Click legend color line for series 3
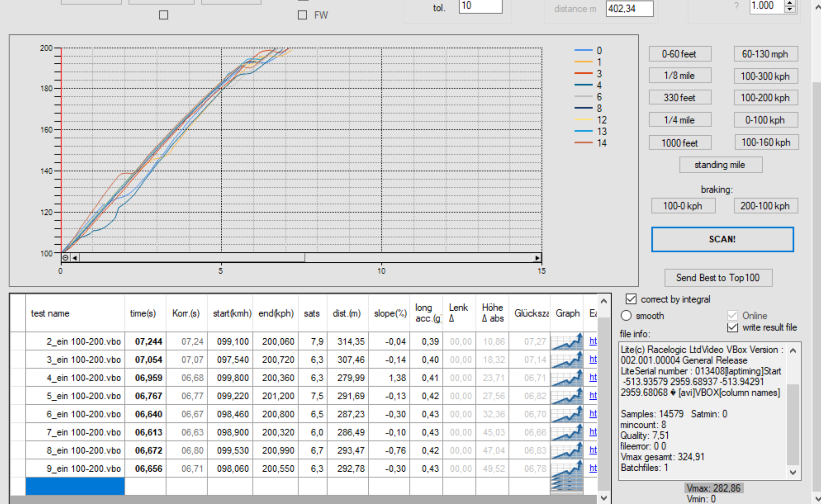 click(x=583, y=73)
